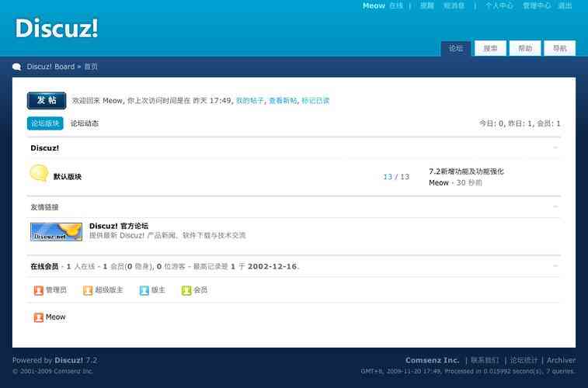Click the green 会员 user icon
This screenshot has height=388, width=588.
[186, 290]
